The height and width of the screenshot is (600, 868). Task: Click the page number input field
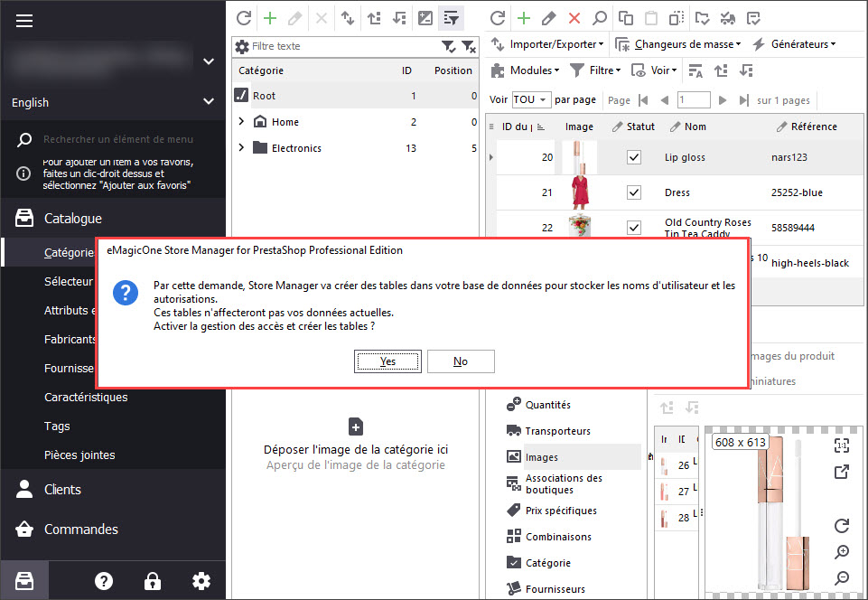point(694,100)
